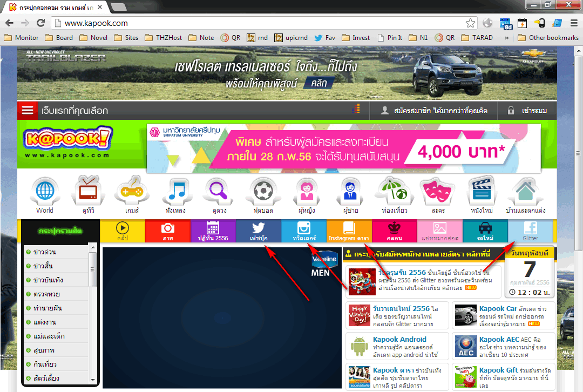Close the Kapook browser tab
Viewport: 583px width, 392px height.
point(100,7)
